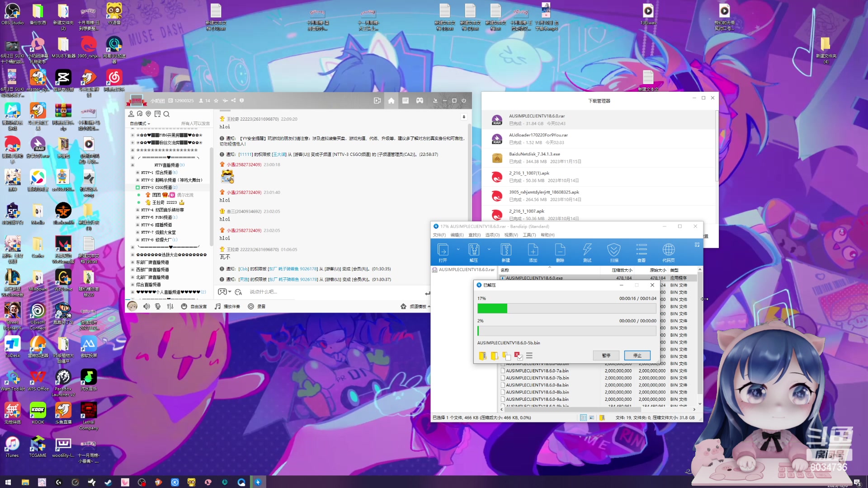Open the 视图(V) menu in Bandizip

(511, 235)
